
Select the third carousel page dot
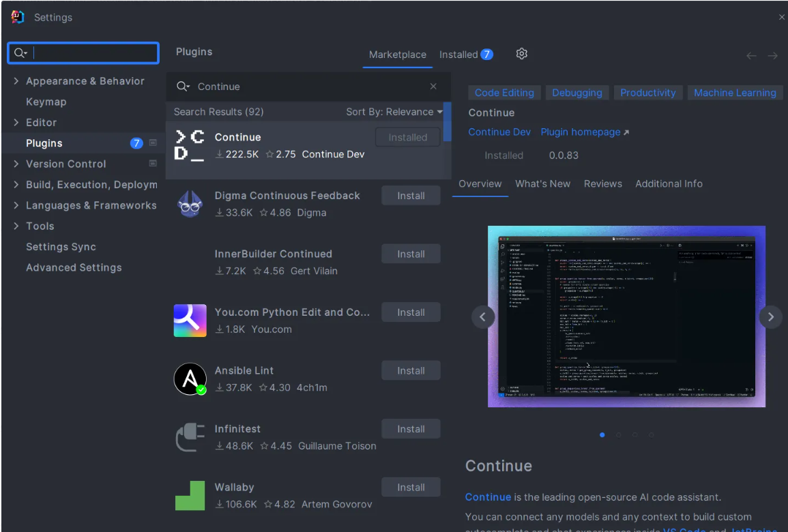pos(634,435)
